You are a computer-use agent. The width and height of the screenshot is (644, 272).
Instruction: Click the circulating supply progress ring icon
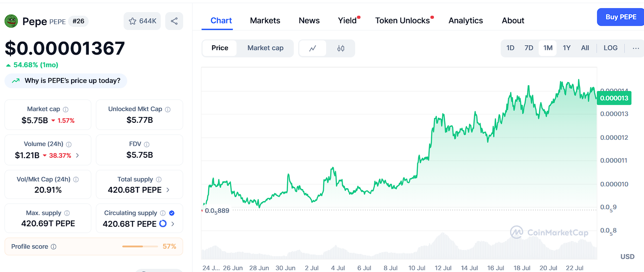(163, 224)
